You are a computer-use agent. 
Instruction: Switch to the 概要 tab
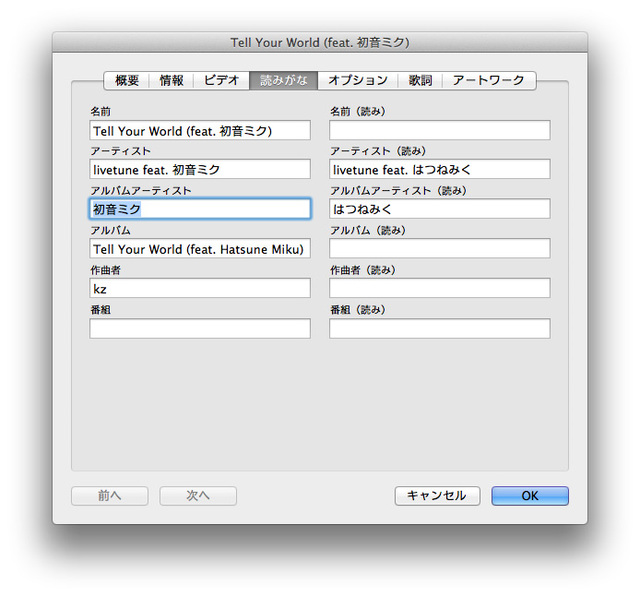tap(127, 80)
